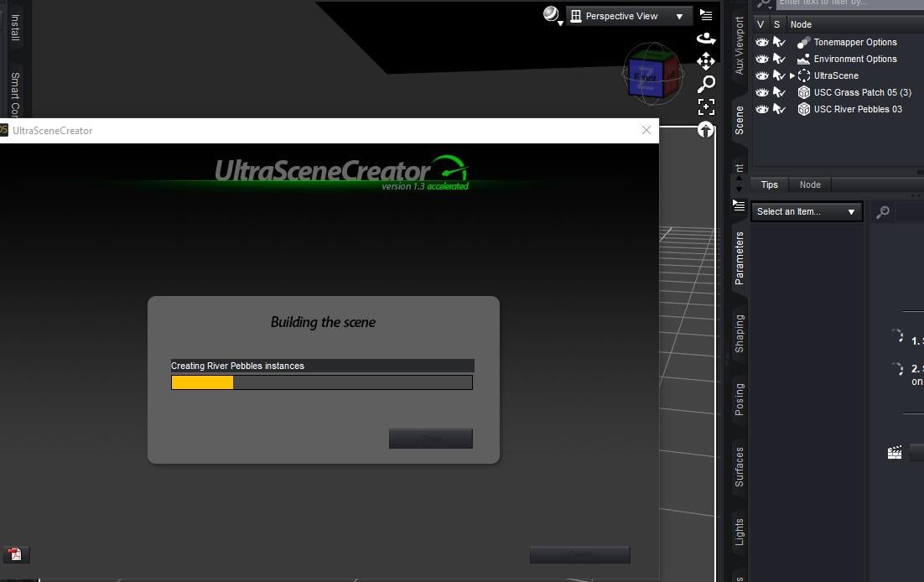Toggle visibility of USC River Pebbles 03
924x582 pixels.
pos(761,109)
